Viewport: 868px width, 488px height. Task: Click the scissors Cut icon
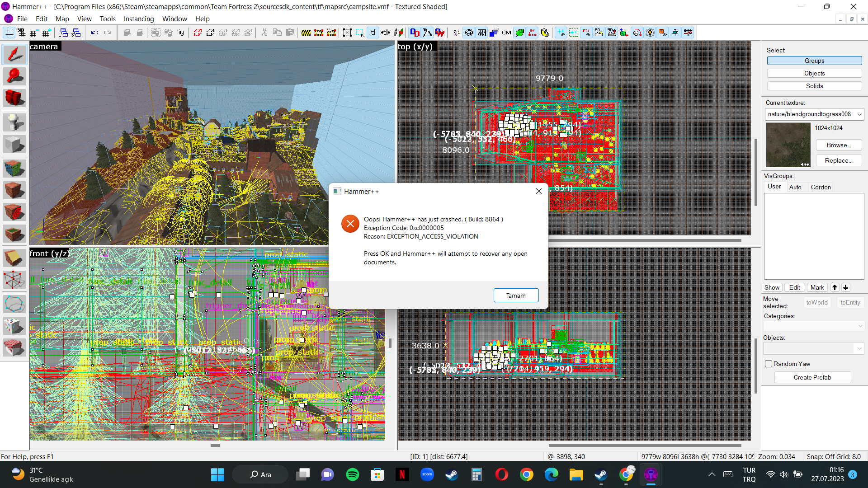(264, 33)
